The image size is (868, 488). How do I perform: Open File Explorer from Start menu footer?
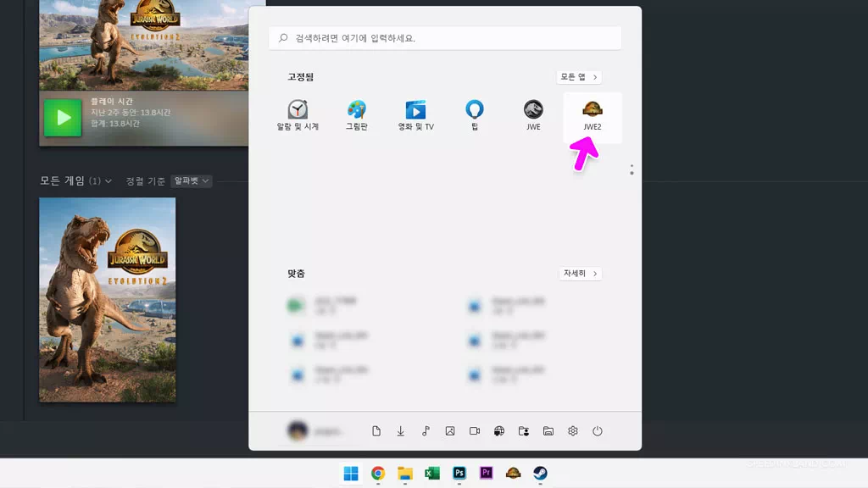[548, 431]
